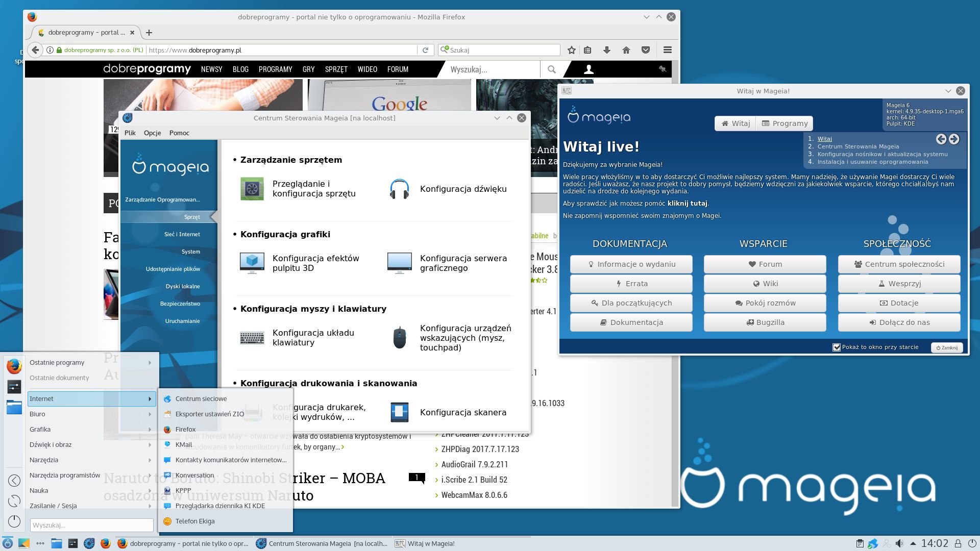This screenshot has height=551, width=980.
Task: Click the mouse icon for pointing devices configuration
Action: [400, 338]
